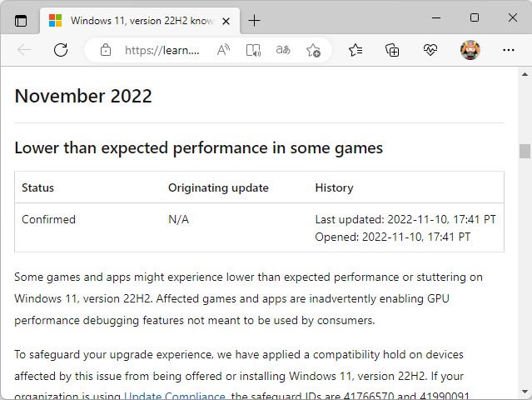This screenshot has width=532, height=400.
Task: Start Read aloud feature
Action: click(223, 50)
